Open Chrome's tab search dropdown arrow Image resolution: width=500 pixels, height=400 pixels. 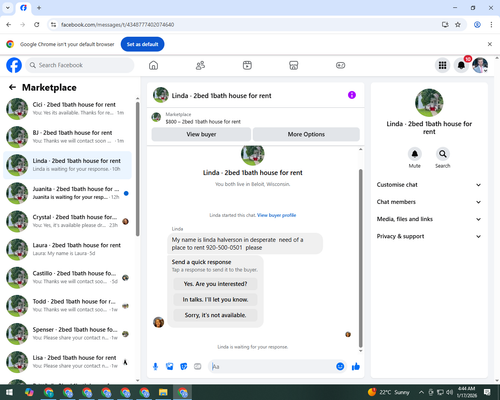click(7, 8)
